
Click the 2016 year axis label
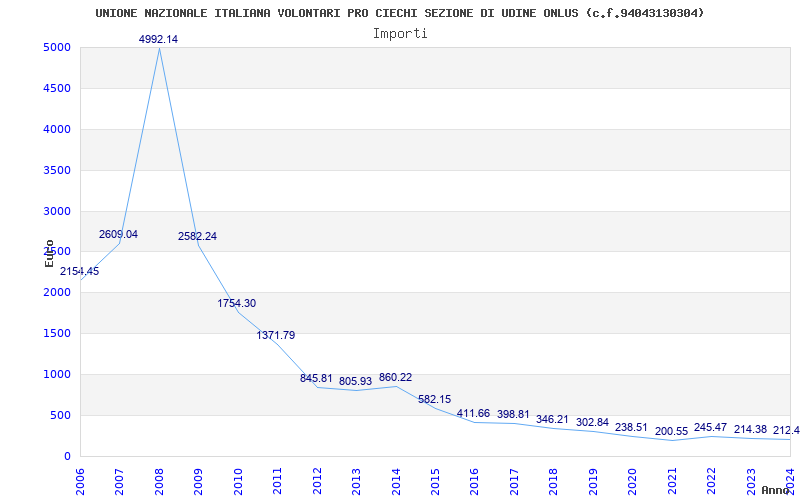474,481
